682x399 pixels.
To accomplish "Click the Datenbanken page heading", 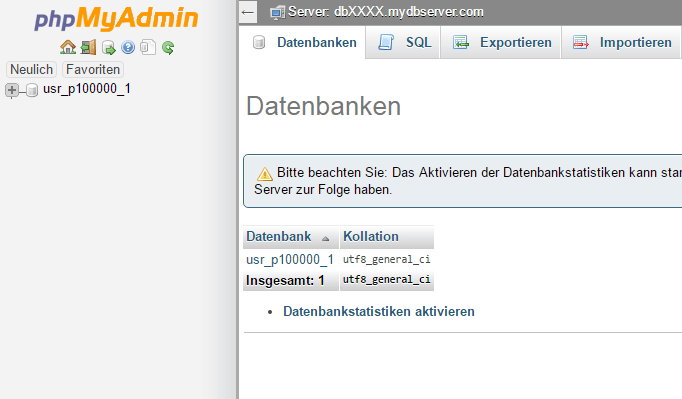I will [324, 106].
